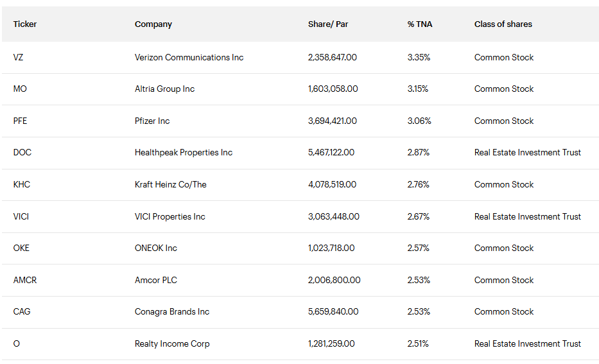This screenshot has height=364, width=599.
Task: Select the 5,659,840.00 share amount
Action: click(x=333, y=311)
